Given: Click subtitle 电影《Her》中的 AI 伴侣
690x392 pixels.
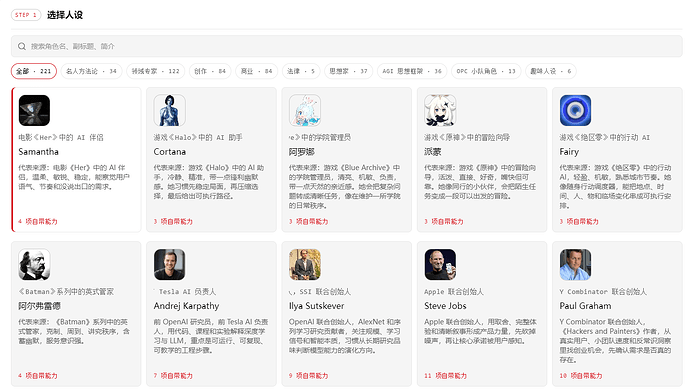Looking at the screenshot, I should tap(61, 137).
